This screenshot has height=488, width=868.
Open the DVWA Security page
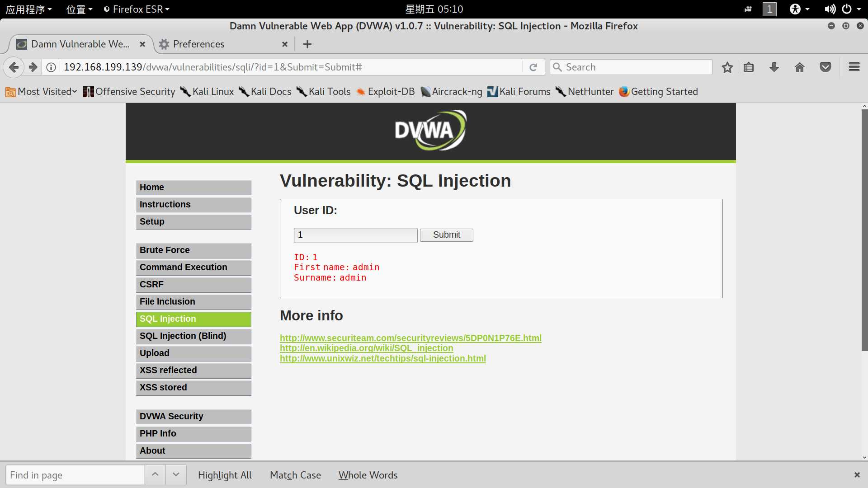pos(193,417)
